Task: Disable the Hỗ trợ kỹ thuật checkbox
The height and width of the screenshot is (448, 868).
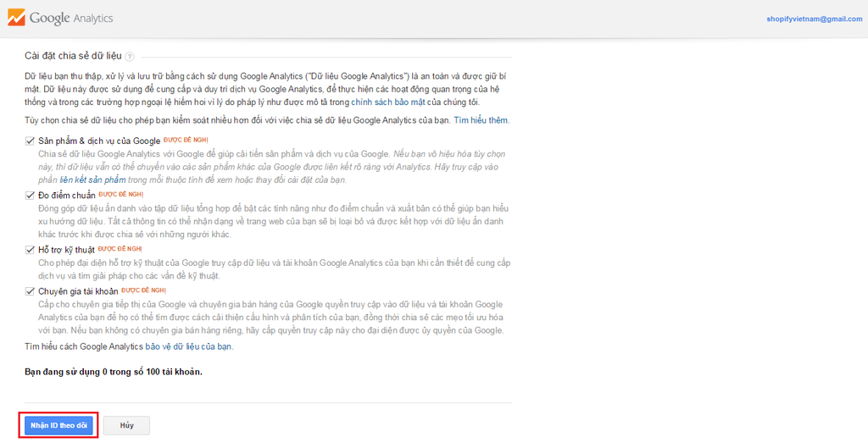Action: coord(30,250)
